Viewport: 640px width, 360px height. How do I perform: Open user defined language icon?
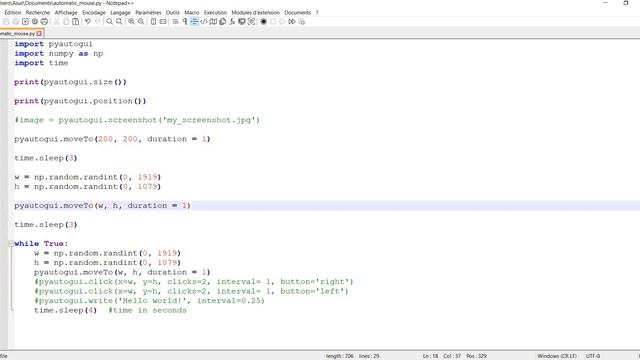[204, 22]
